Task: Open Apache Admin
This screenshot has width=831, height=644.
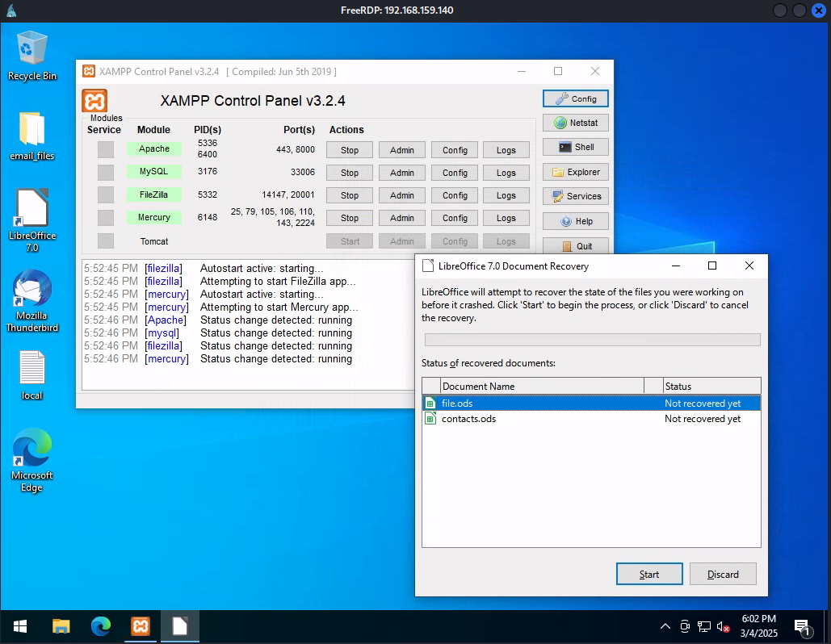Action: [401, 150]
